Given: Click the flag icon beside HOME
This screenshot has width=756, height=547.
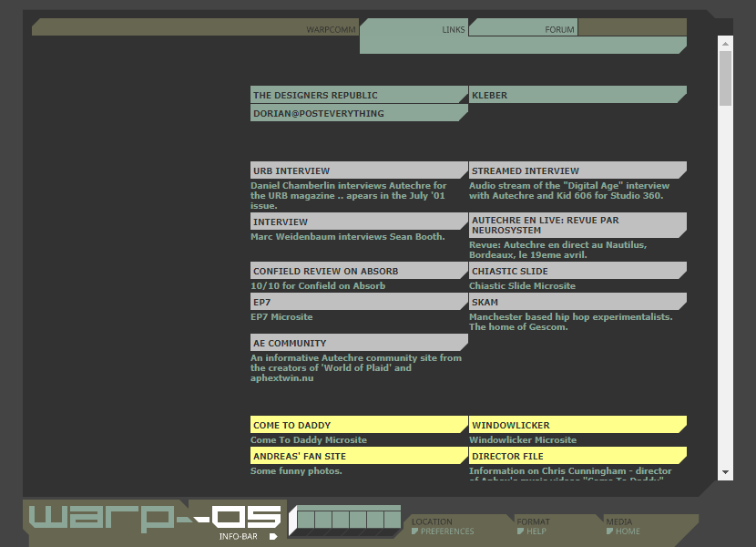Looking at the screenshot, I should pos(609,532).
